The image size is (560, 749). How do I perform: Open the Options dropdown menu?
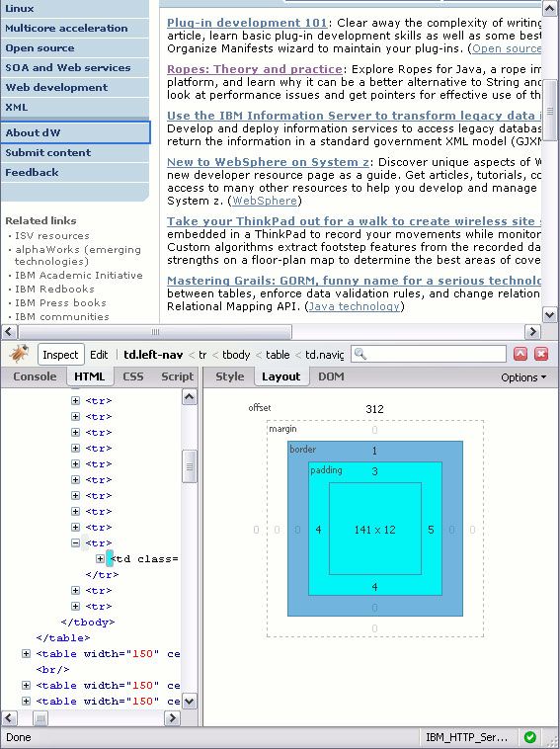pos(523,377)
